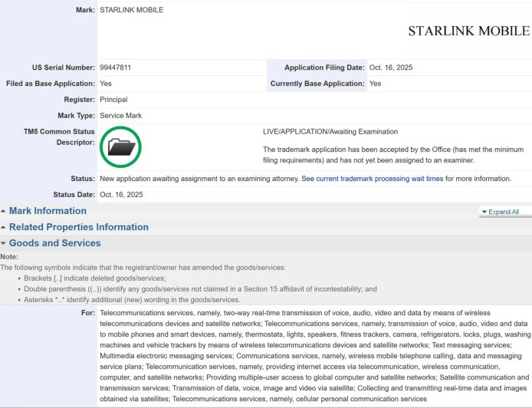
Task: Expand the Related Properties Information section
Action: click(78, 227)
